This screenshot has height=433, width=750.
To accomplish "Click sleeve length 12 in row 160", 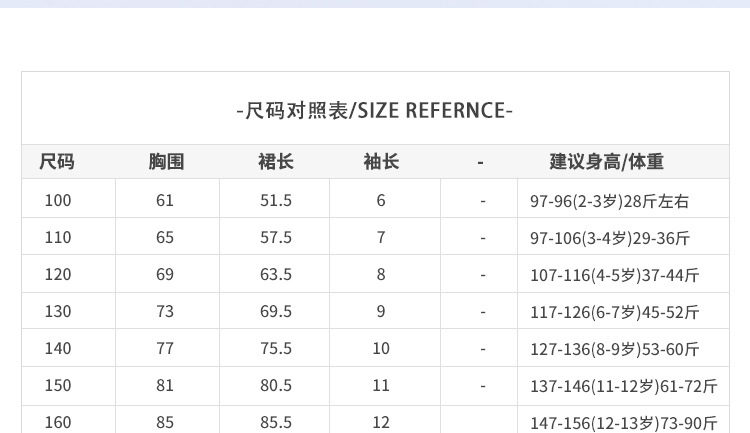I will (x=381, y=422).
